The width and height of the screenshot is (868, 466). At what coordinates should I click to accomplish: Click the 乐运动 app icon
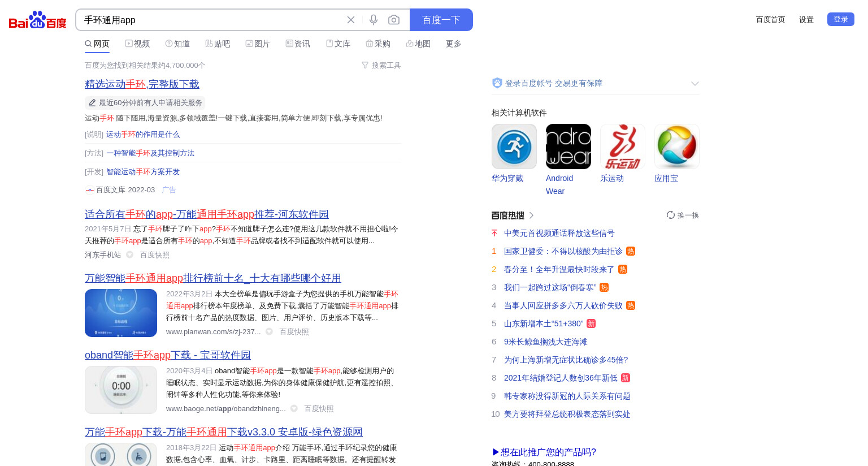tap(623, 146)
